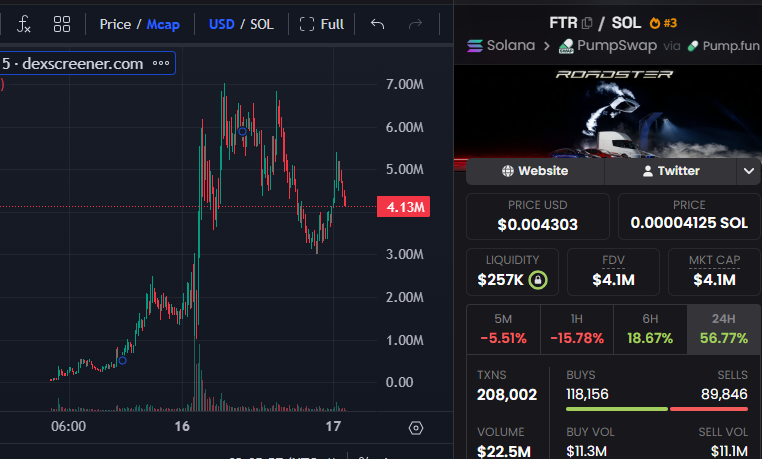Click the TXNS 208,002 value
762x459 pixels.
(507, 395)
